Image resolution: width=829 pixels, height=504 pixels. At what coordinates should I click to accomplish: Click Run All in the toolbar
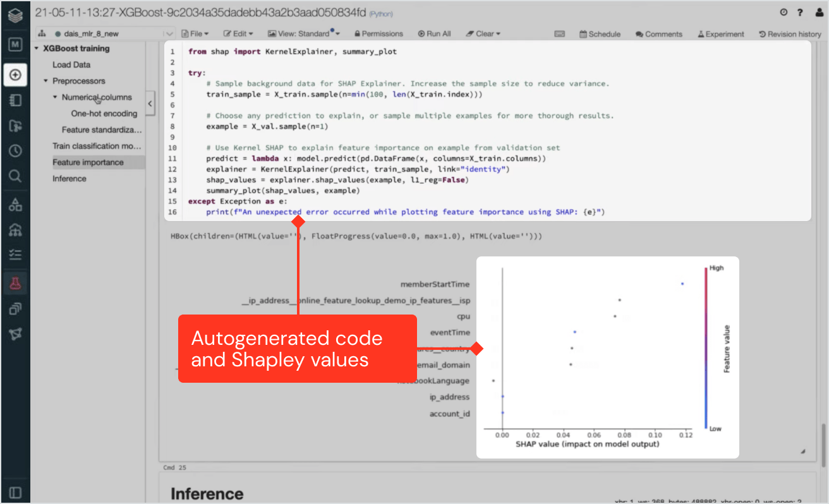point(435,34)
